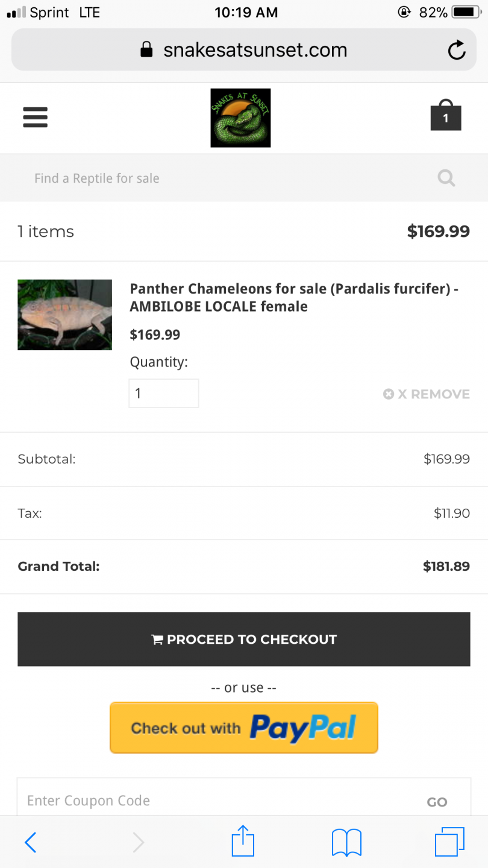Tap the Enter Coupon Code field
This screenshot has height=868, width=488.
tap(217, 800)
